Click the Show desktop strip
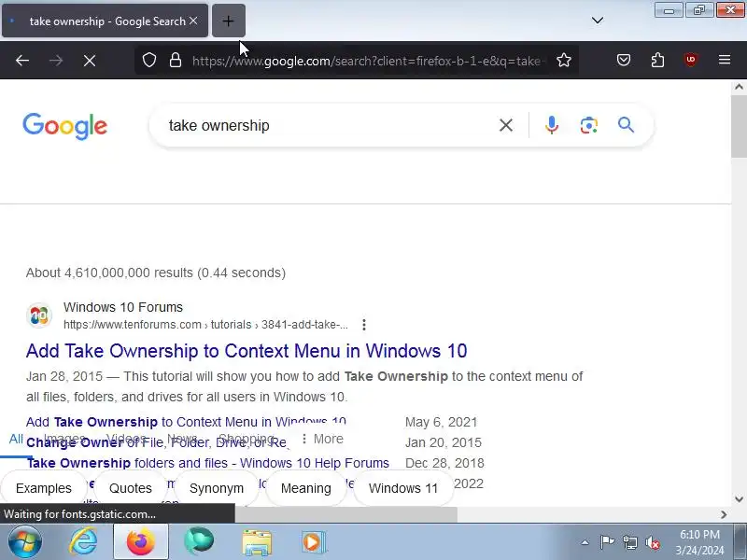747x560 pixels. [740, 542]
